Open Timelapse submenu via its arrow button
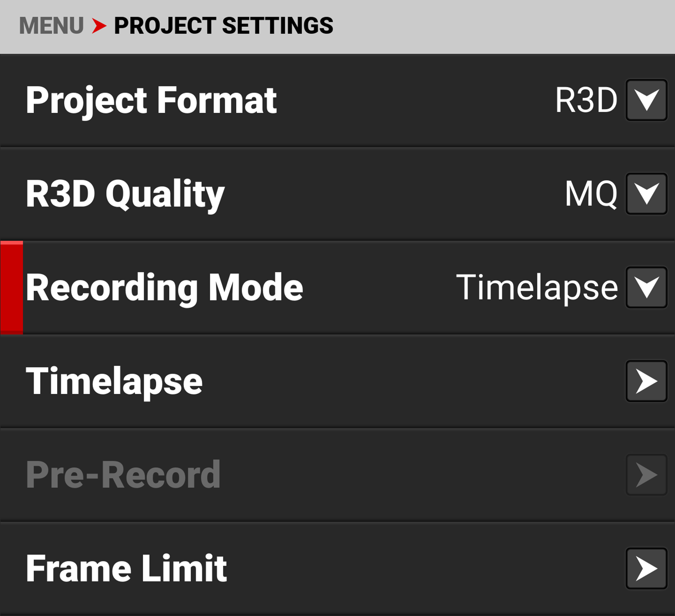This screenshot has height=616, width=675. click(646, 381)
